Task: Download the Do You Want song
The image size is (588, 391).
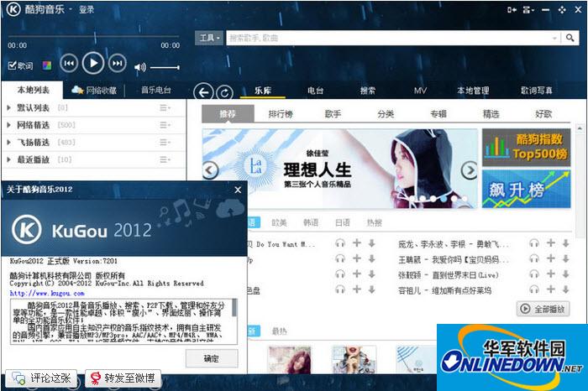Action: [371, 243]
